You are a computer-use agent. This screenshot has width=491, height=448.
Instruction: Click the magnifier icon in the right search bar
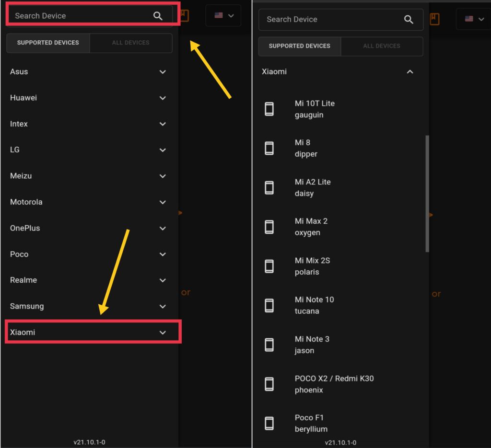(409, 20)
